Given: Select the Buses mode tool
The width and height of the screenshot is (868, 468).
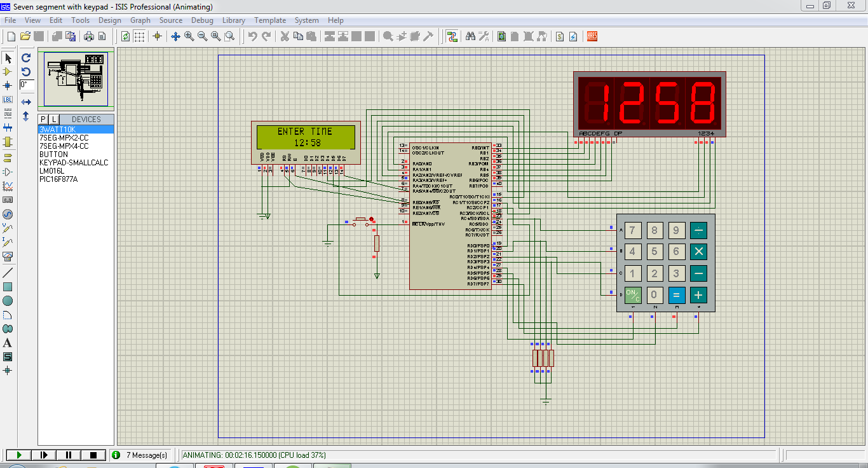Looking at the screenshot, I should 8,127.
